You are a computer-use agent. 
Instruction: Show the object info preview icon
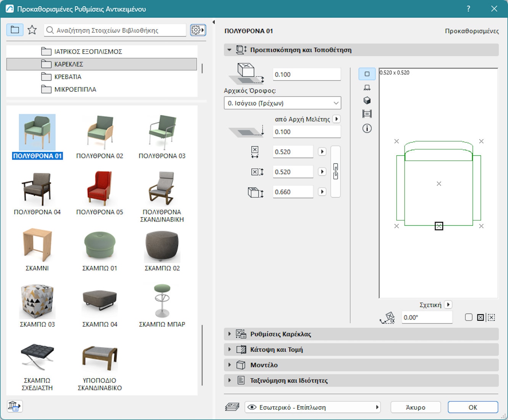[x=367, y=128]
